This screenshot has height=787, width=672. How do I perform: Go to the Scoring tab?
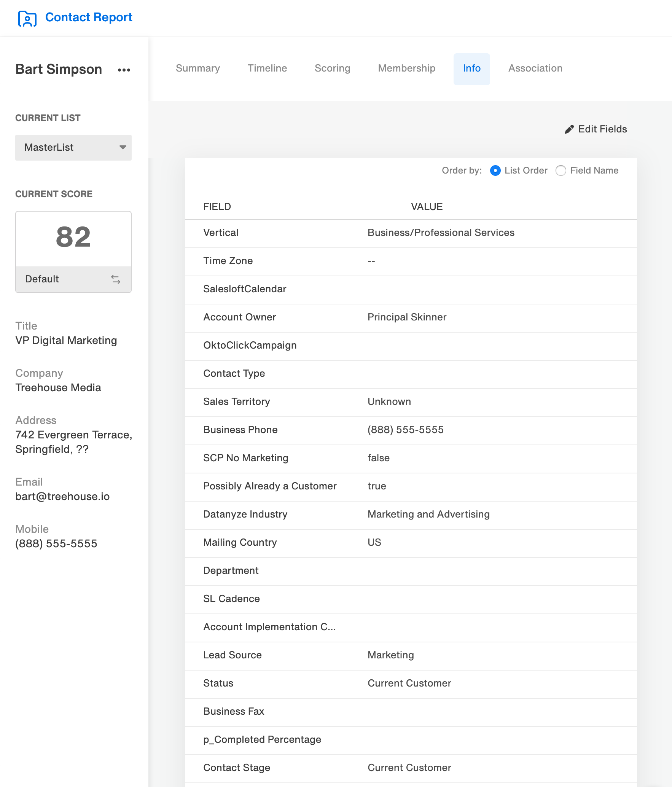[x=332, y=69]
